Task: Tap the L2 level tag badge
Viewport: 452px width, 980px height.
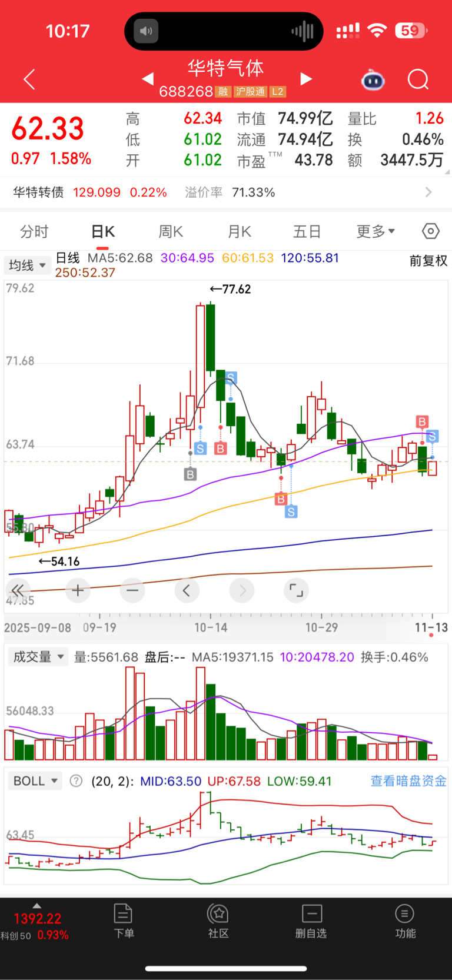Action: [x=278, y=92]
